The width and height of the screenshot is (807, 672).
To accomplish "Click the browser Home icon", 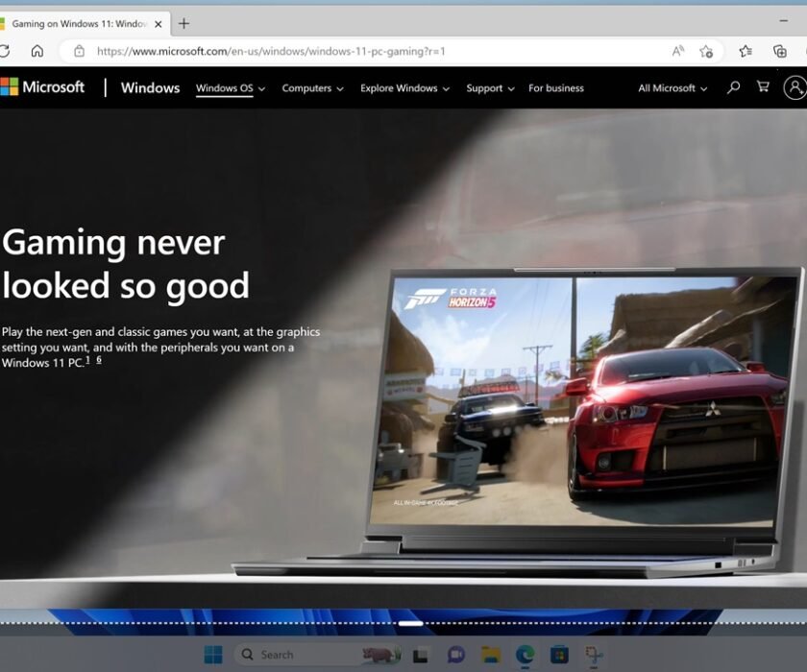I will pos(37,52).
